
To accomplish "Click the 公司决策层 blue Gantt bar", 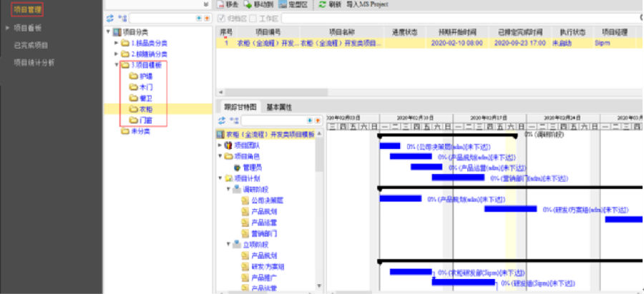I will (390, 146).
